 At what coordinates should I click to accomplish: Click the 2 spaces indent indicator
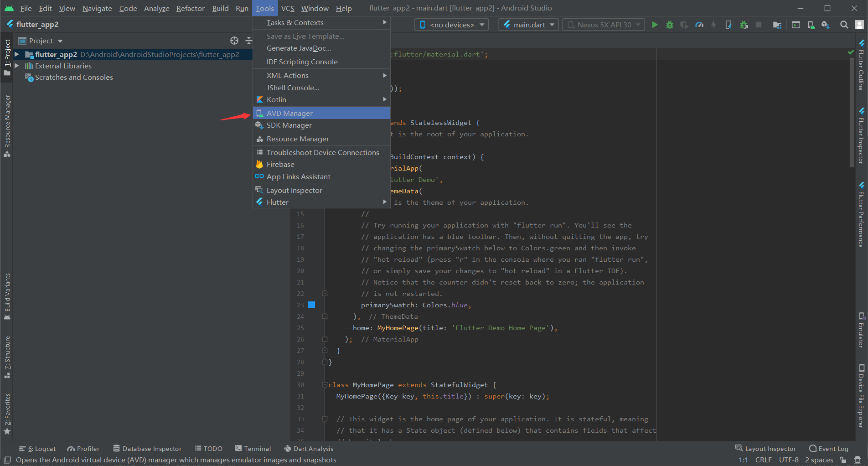pyautogui.click(x=819, y=460)
